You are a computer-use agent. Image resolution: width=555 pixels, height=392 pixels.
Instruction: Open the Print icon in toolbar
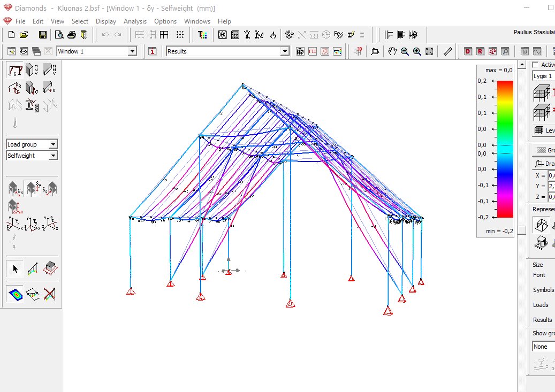tap(72, 35)
